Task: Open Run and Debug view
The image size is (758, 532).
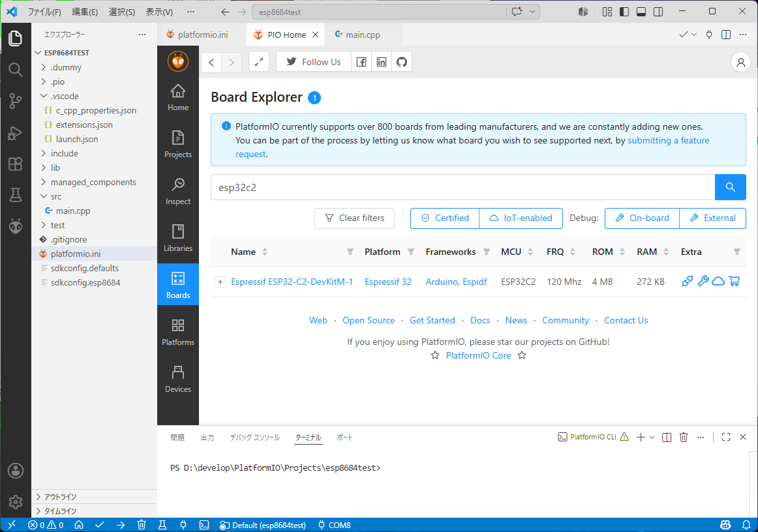Action: [16, 132]
